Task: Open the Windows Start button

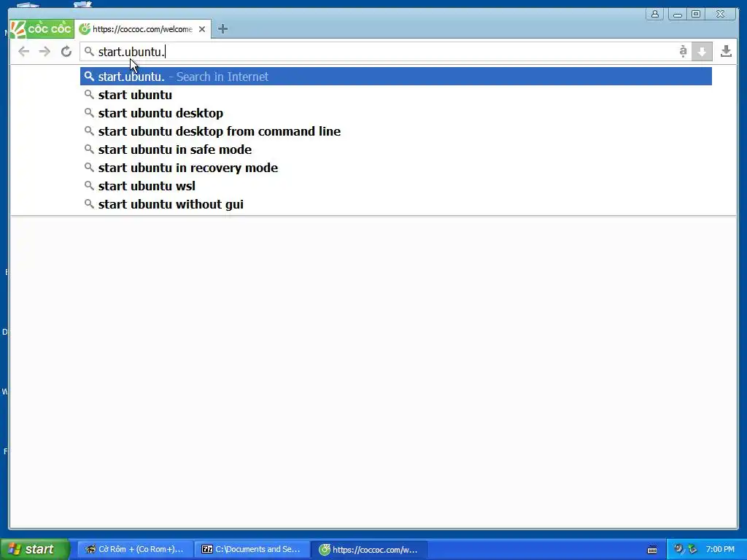Action: pyautogui.click(x=34, y=549)
